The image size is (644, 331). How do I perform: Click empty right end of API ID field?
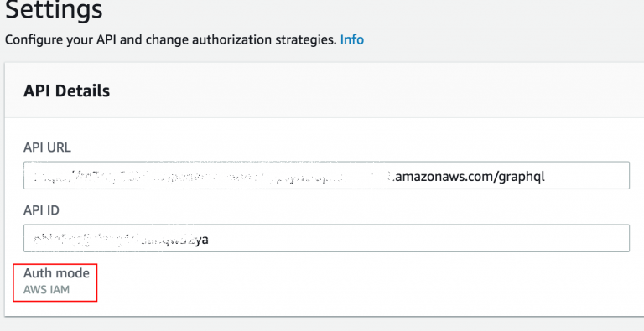point(419,238)
